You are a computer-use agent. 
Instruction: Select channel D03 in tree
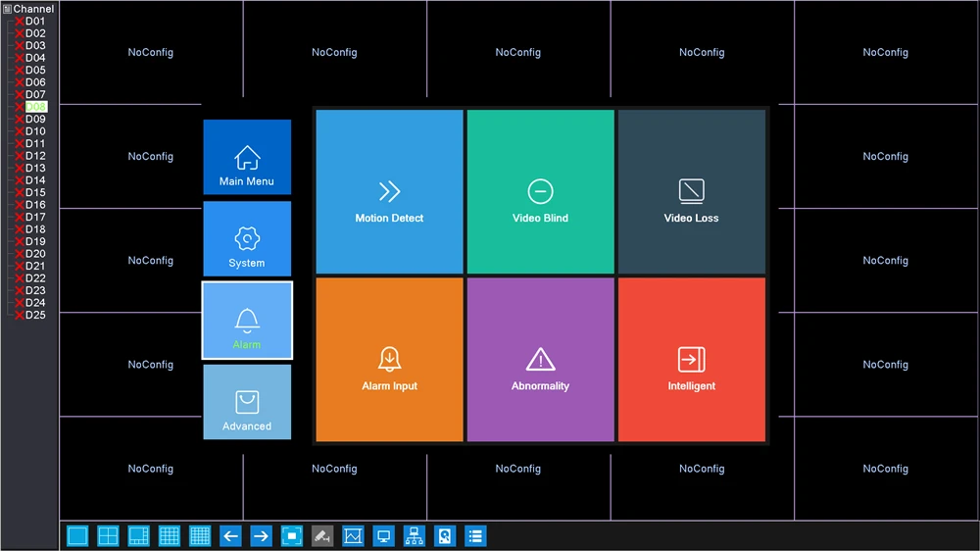(35, 46)
